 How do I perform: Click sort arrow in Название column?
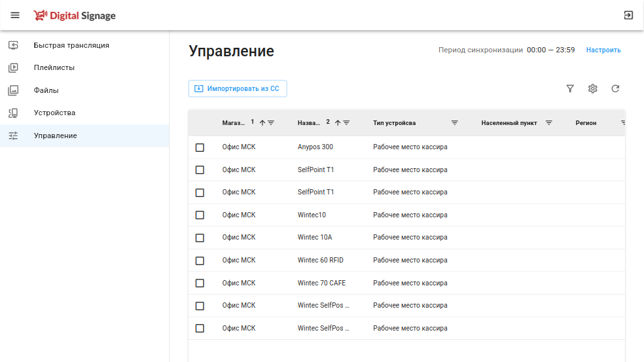pos(338,123)
